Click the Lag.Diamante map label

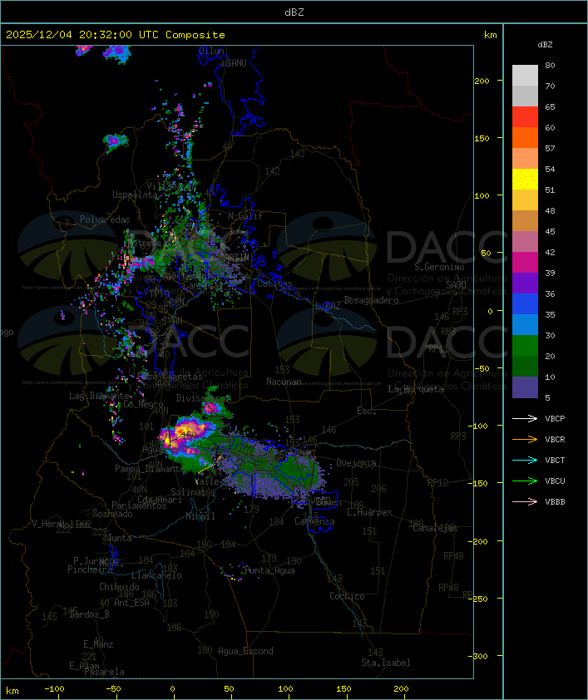[99, 396]
